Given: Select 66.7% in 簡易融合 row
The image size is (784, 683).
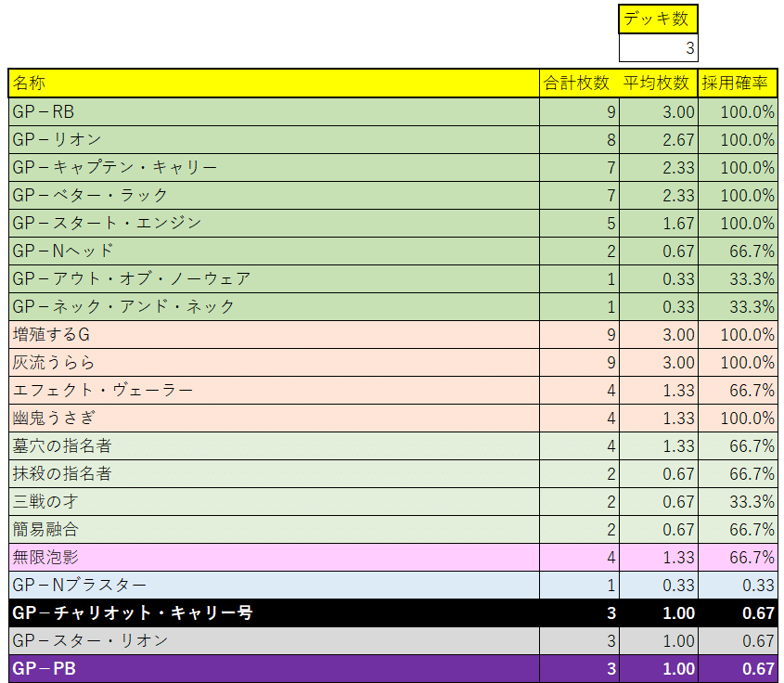Looking at the screenshot, I should 738,530.
